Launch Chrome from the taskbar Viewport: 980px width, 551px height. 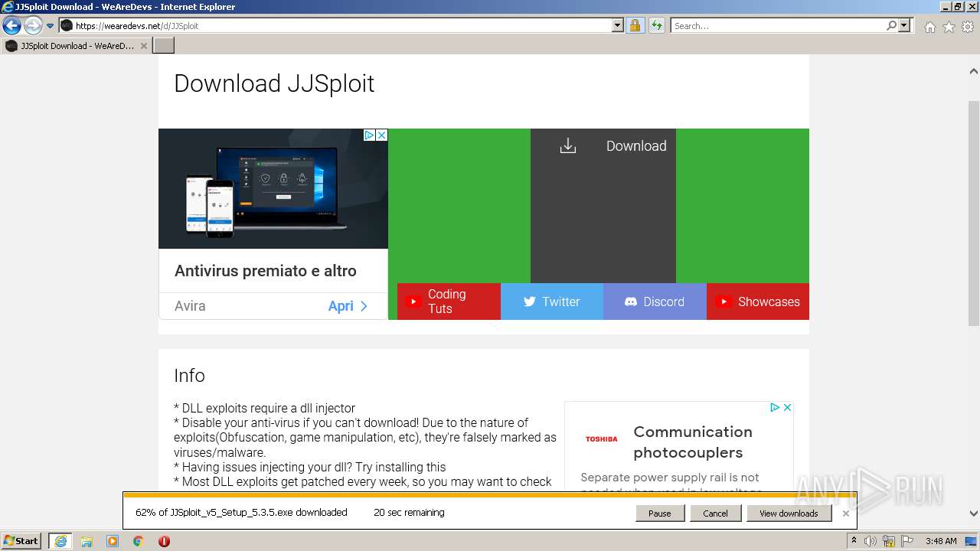[138, 541]
